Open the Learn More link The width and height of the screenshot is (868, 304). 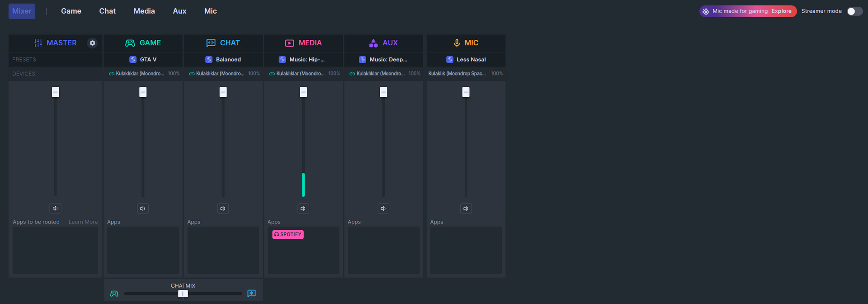click(83, 222)
